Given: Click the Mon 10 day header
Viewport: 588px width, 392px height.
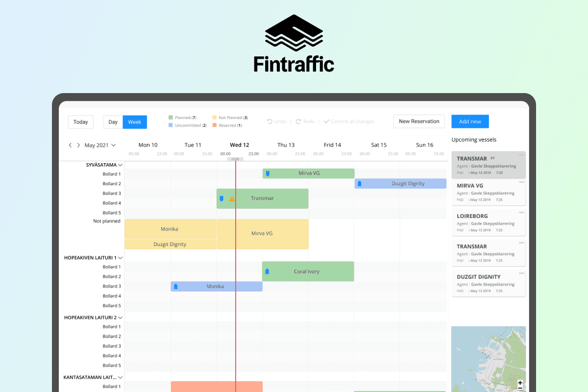Looking at the screenshot, I should [148, 145].
